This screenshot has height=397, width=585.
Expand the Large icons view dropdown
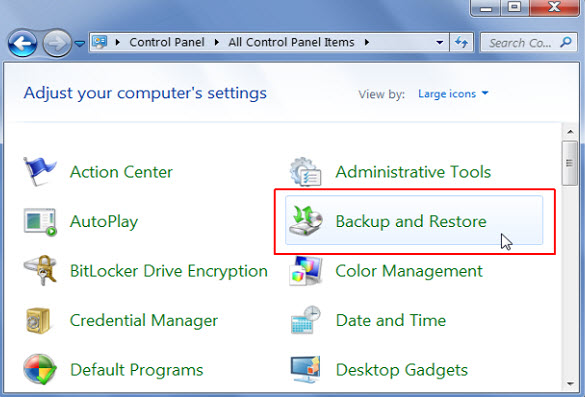click(453, 93)
